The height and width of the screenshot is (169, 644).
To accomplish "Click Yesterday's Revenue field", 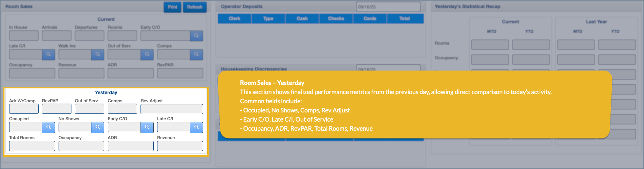I will 180,146.
